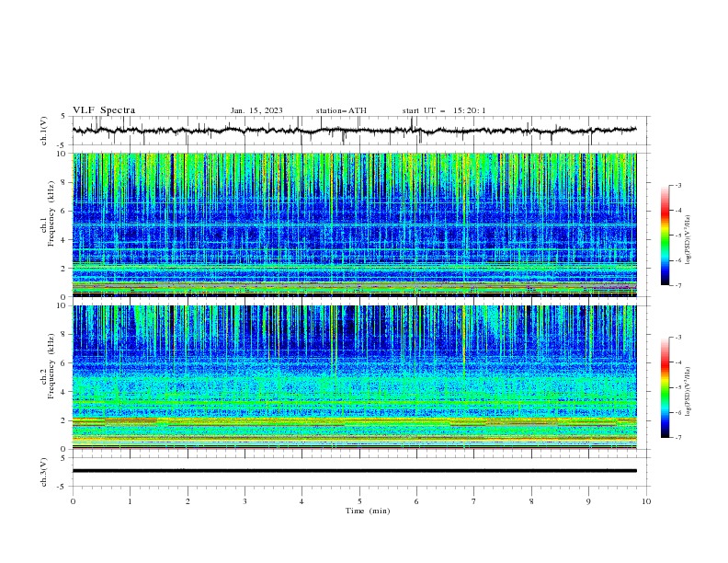Click the "station=ATH" header label
Viewport: 728px width, 563px height.
(x=341, y=110)
